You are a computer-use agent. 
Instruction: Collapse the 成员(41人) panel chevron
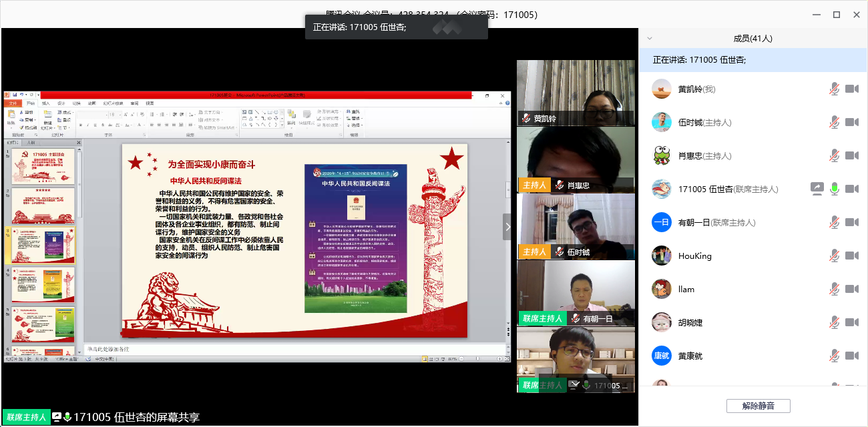coord(650,39)
